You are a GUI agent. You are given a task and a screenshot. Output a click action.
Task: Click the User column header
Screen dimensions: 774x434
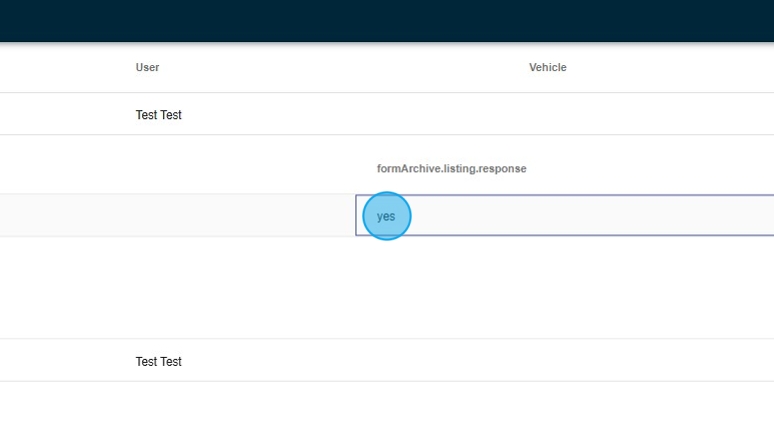point(147,68)
